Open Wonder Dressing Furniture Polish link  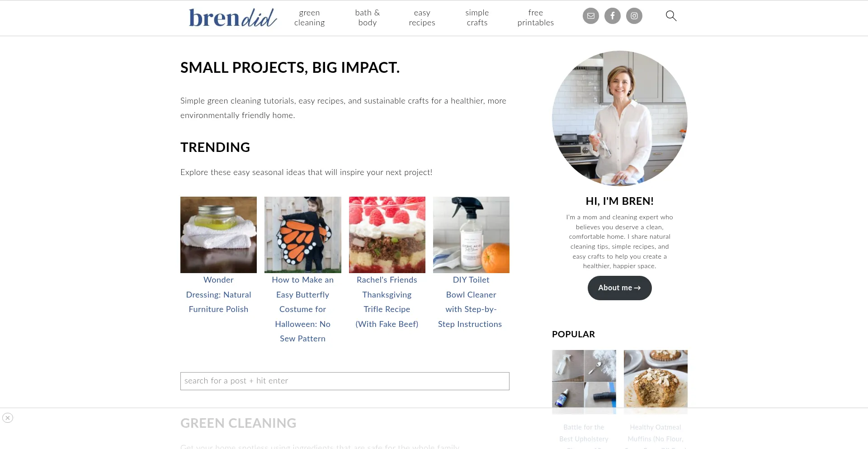coord(218,294)
